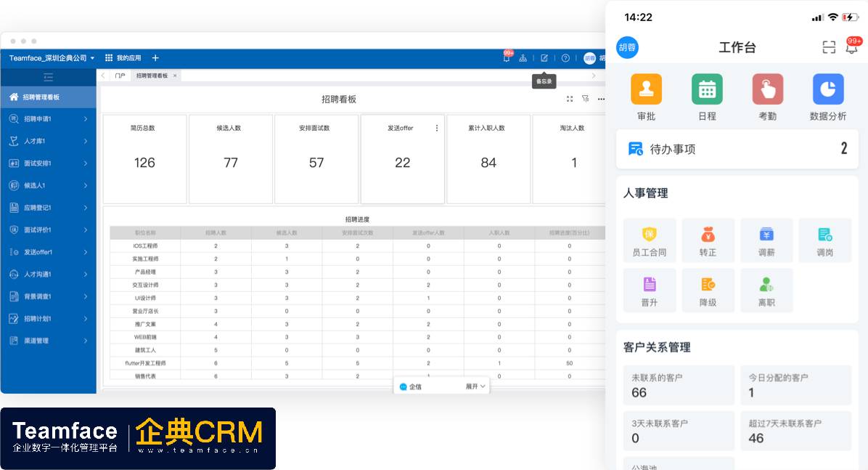Click the 背景调查1 document icon
Image resolution: width=868 pixels, height=470 pixels.
pos(14,296)
